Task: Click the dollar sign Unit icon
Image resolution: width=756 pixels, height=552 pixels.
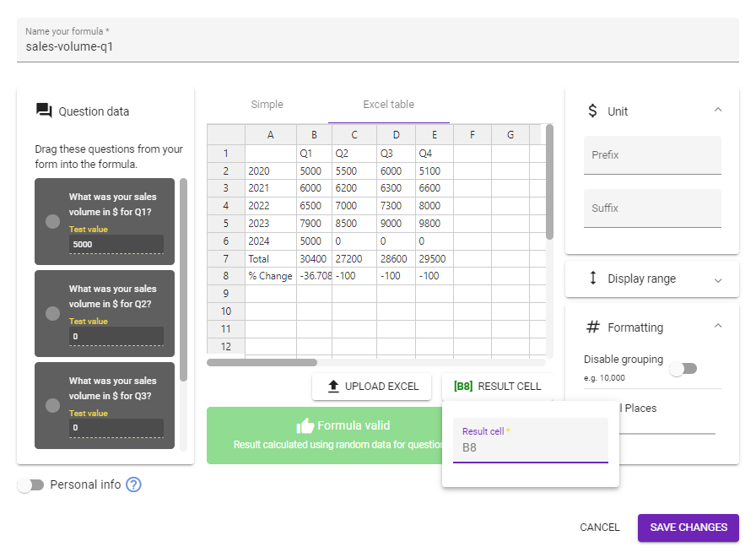Action: [592, 111]
